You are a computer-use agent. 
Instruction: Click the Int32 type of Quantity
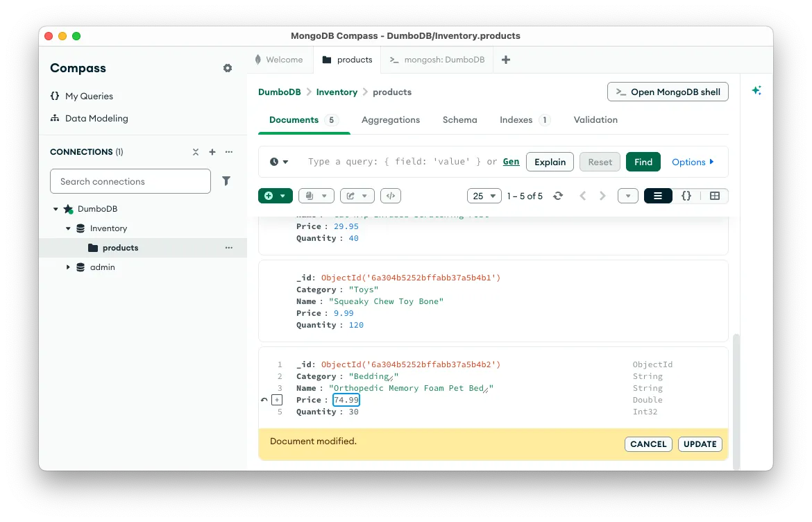click(645, 412)
